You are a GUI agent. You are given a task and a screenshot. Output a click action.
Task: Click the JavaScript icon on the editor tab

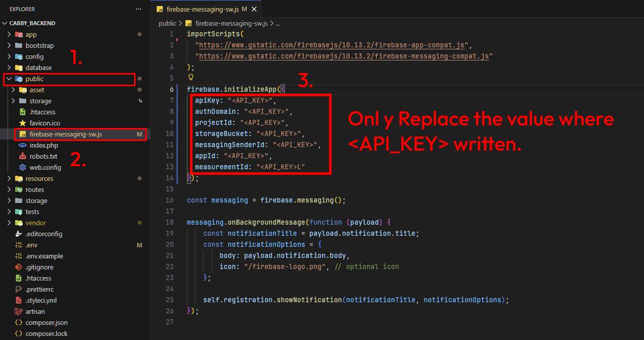pos(161,9)
